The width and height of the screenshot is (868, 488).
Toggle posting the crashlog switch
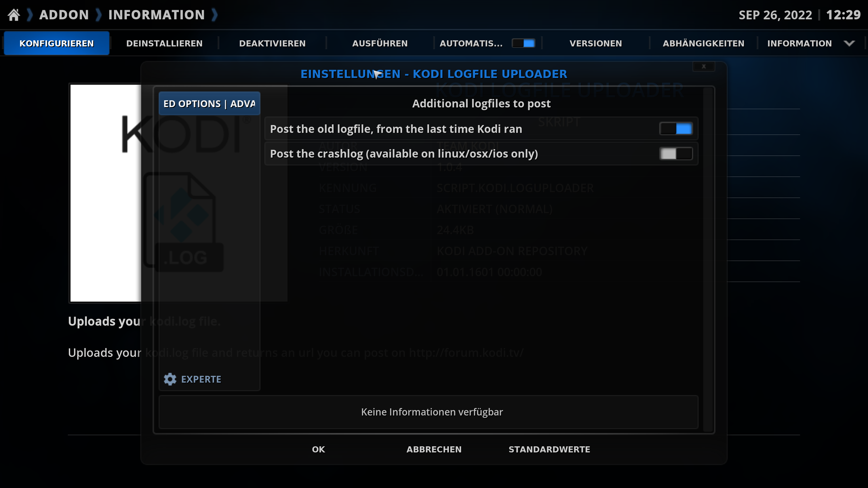pyautogui.click(x=676, y=154)
